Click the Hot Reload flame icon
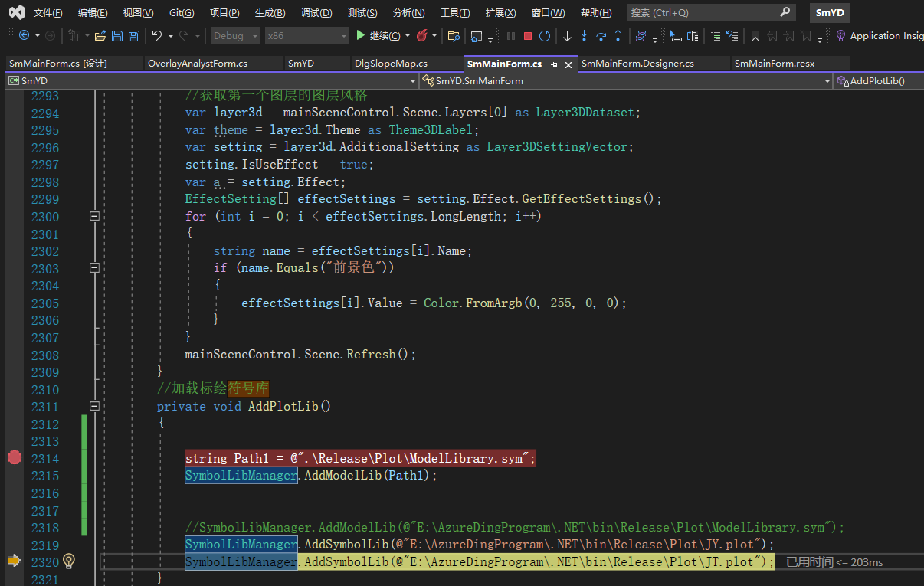 (421, 36)
